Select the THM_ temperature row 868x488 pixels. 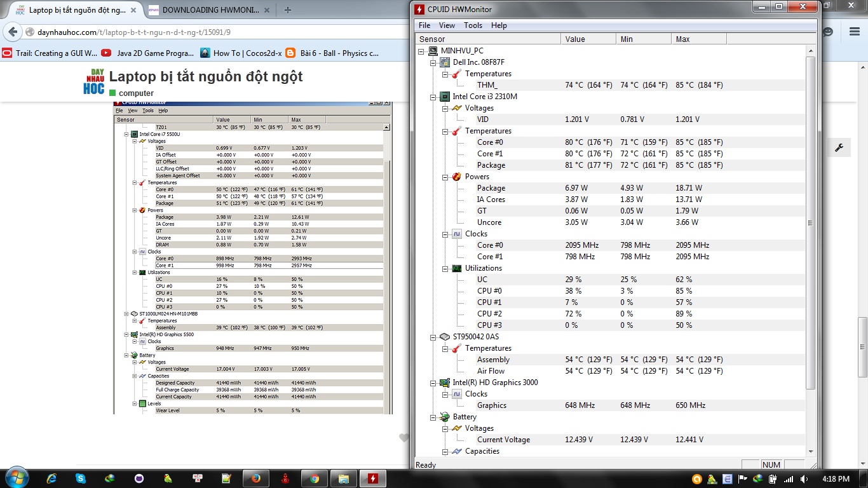[x=610, y=85]
